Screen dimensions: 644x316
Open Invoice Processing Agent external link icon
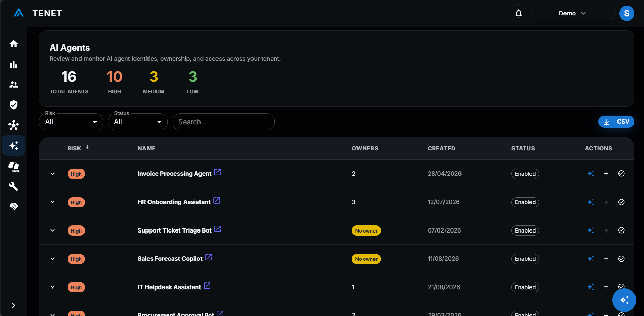[x=217, y=172]
